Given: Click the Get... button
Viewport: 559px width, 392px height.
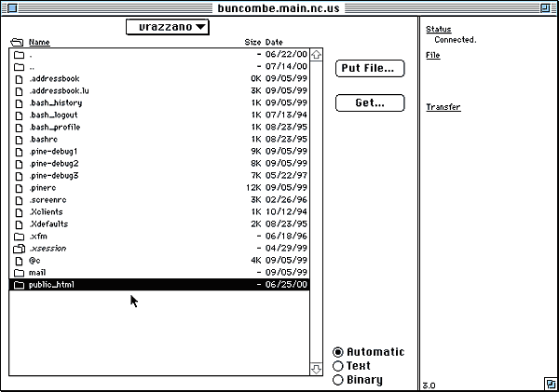Looking at the screenshot, I should pos(370,103).
